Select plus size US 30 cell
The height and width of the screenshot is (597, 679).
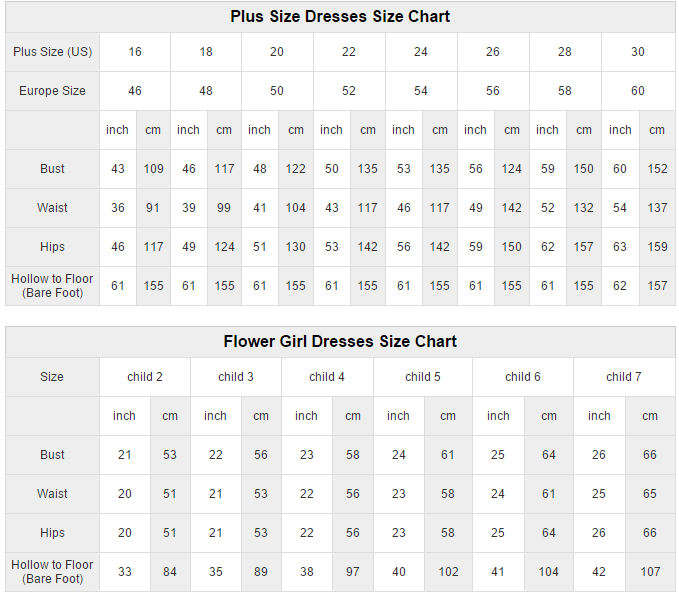pos(638,52)
